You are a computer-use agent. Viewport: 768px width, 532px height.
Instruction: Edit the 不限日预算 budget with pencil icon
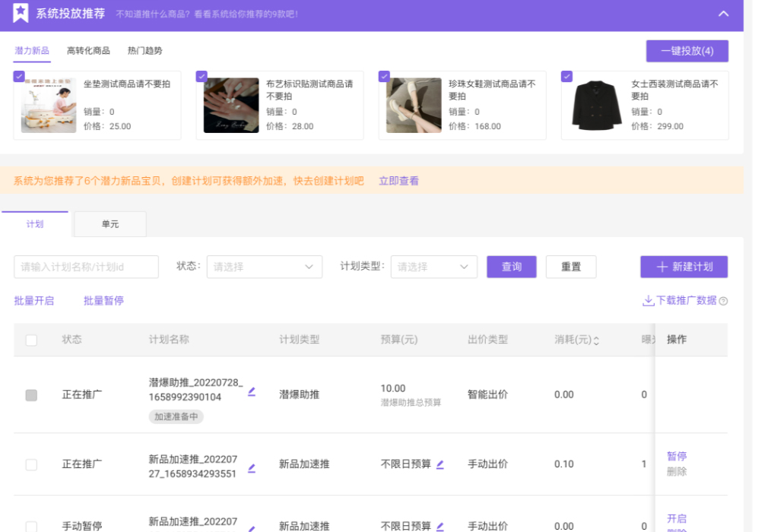(x=440, y=464)
